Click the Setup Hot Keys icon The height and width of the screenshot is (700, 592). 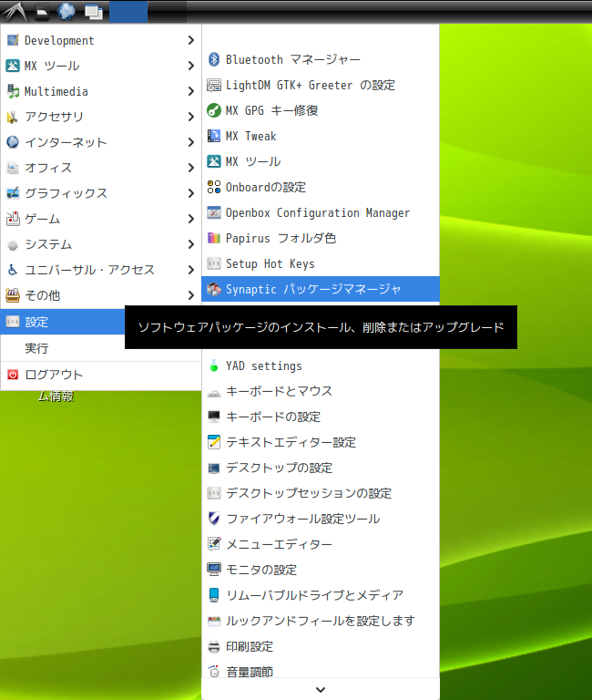[x=214, y=263]
